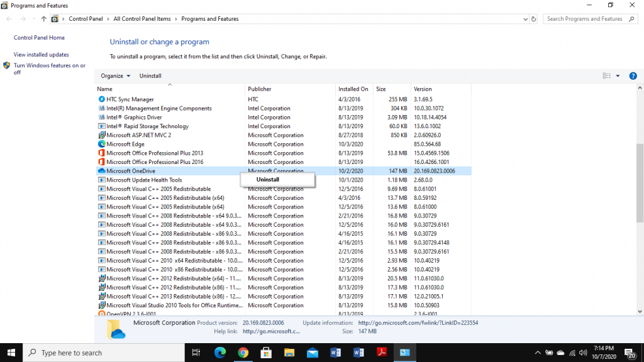Click the Control Panel icon in the address bar
Viewport: 644px width, 362px height.
coord(55,18)
